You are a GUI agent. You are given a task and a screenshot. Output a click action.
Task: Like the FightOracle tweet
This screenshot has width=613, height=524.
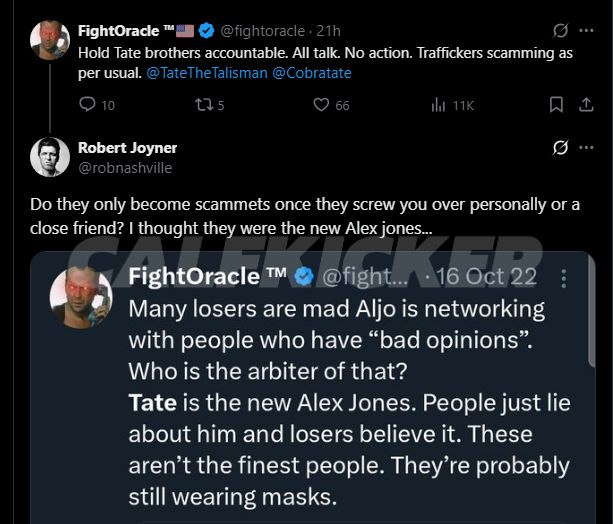(321, 105)
